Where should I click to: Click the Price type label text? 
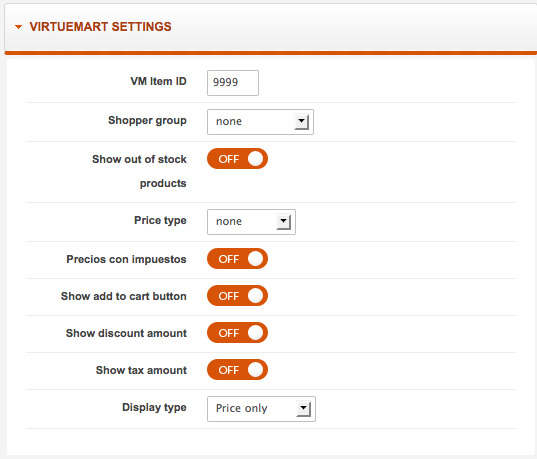click(160, 221)
